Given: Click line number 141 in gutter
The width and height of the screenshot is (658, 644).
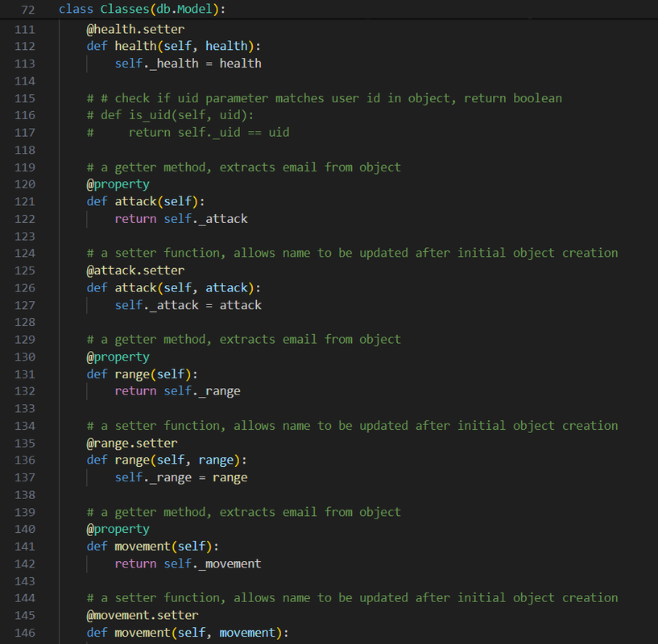Looking at the screenshot, I should (25, 547).
